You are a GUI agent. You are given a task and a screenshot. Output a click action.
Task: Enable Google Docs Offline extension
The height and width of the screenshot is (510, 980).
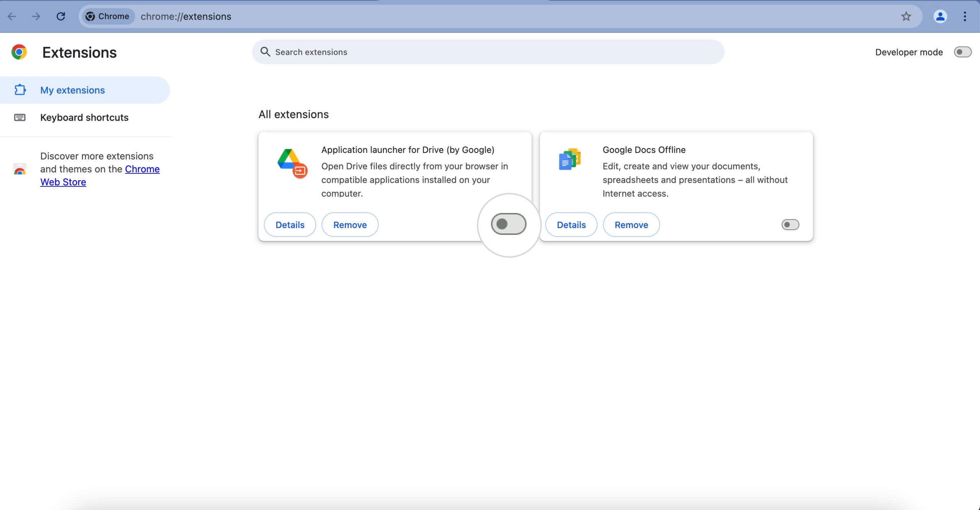(790, 225)
